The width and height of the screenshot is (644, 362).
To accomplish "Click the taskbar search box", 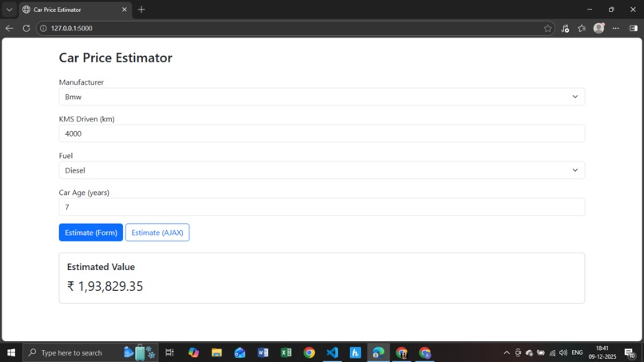I will (x=90, y=352).
